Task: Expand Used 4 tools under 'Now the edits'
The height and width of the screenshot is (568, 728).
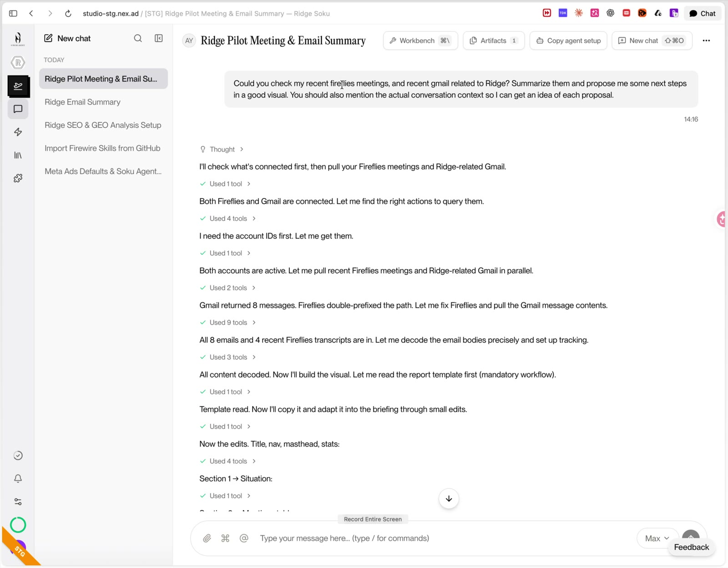Action: (x=228, y=461)
